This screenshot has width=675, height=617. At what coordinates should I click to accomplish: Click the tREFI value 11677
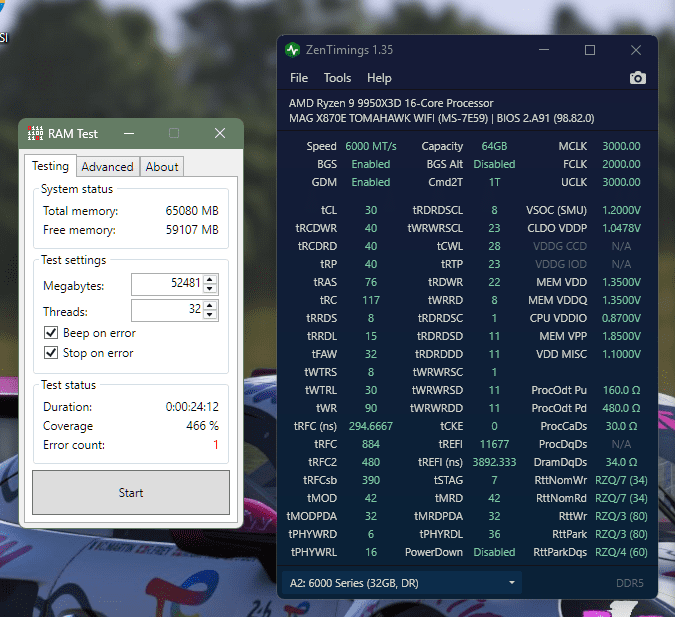pos(494,444)
